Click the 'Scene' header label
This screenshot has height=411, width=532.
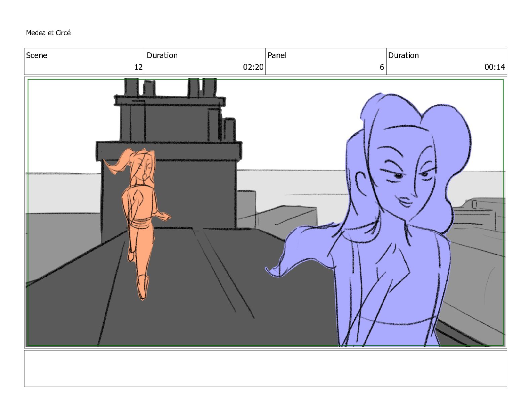point(37,55)
